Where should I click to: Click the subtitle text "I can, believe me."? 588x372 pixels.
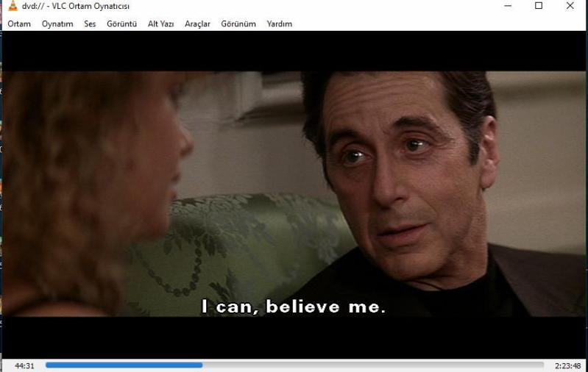click(x=294, y=307)
